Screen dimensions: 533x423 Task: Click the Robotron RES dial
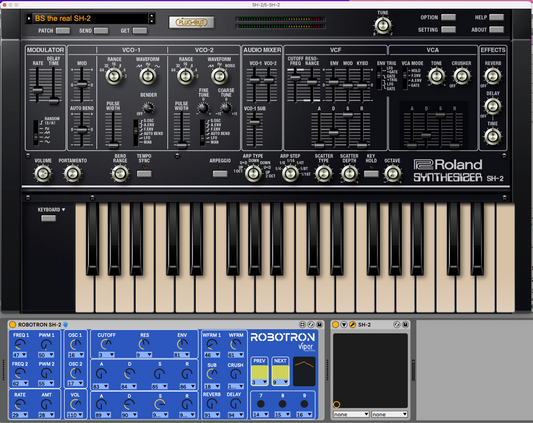(x=144, y=345)
